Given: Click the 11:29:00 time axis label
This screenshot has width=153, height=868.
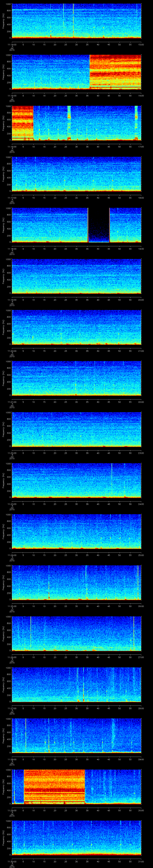Looking at the screenshot, I should (12, 810).
